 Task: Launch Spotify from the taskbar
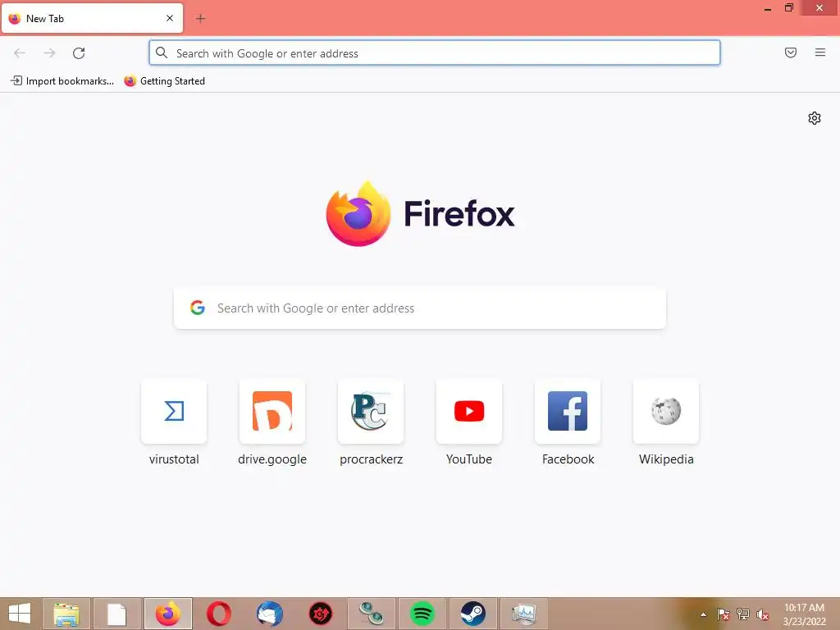pos(422,614)
